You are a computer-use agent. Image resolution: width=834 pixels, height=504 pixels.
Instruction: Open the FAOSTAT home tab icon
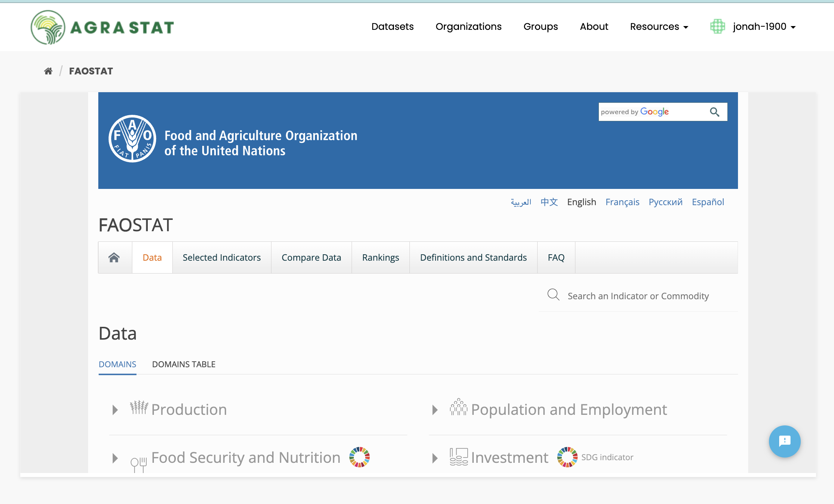[114, 258]
